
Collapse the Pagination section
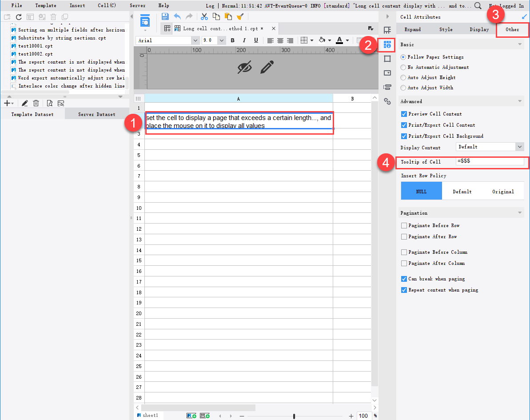[x=519, y=212]
